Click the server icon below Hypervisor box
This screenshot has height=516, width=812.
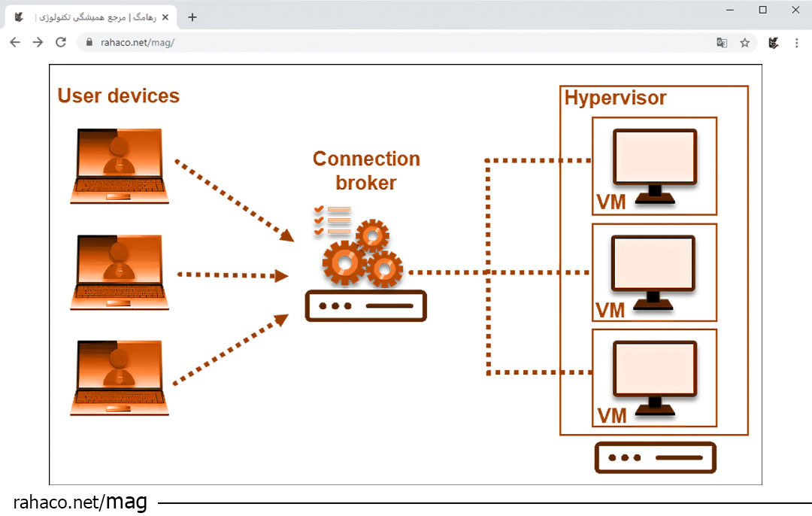[x=655, y=457]
